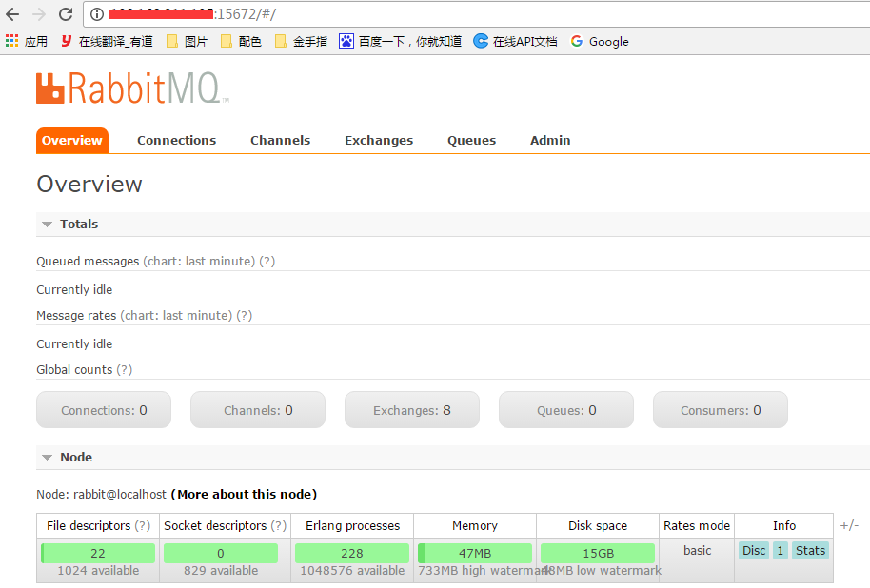
Task: Click '829 available' text
Action: tap(221, 570)
